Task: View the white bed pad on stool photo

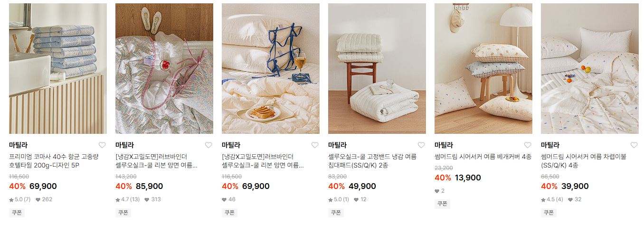Action: click(377, 69)
